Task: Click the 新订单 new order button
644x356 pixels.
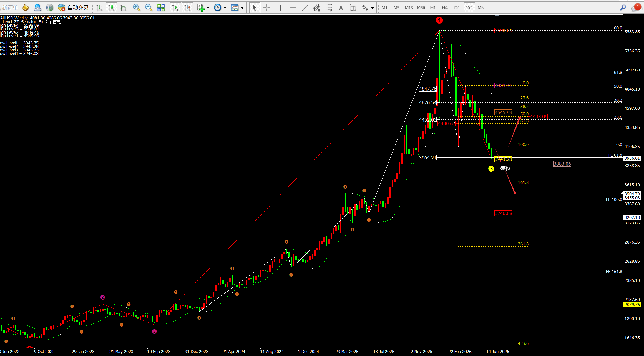Action: [9, 8]
